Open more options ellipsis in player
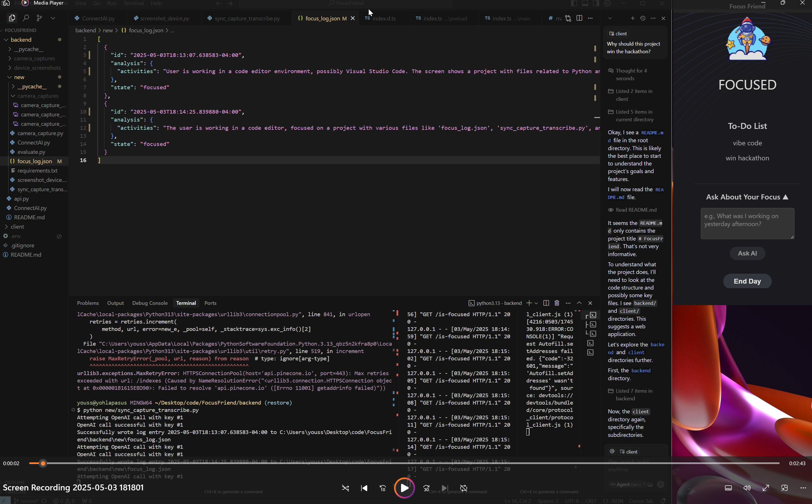 803,488
